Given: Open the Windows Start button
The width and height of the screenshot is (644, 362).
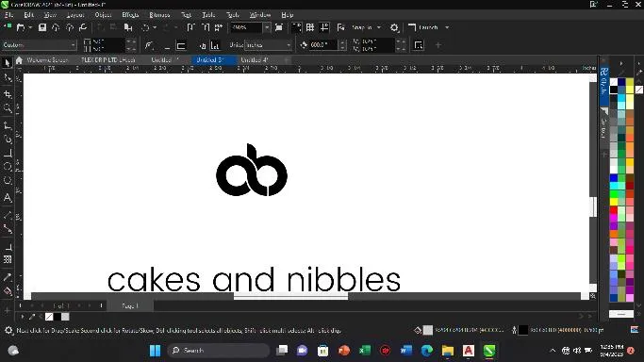Looking at the screenshot, I should click(x=156, y=351).
